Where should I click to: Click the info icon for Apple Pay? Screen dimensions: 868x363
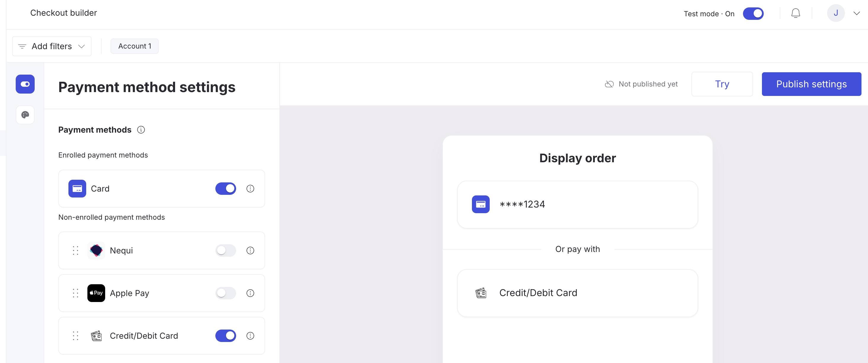[250, 293]
